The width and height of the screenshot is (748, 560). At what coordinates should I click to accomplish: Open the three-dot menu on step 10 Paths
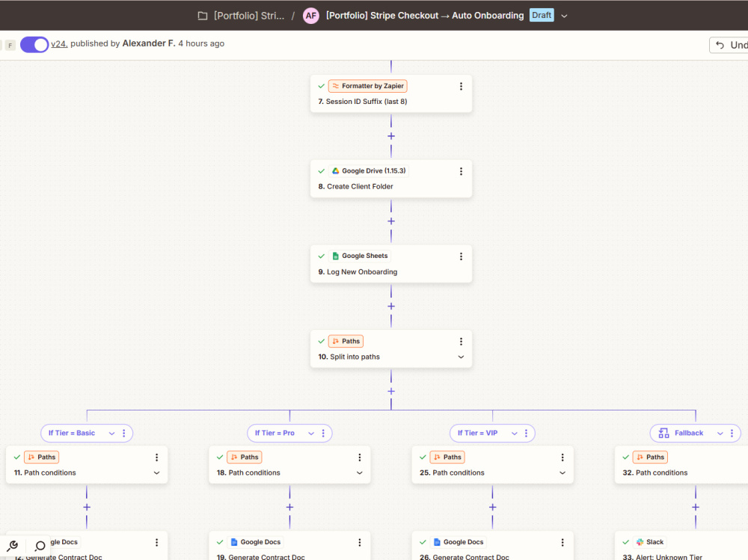[461, 342]
